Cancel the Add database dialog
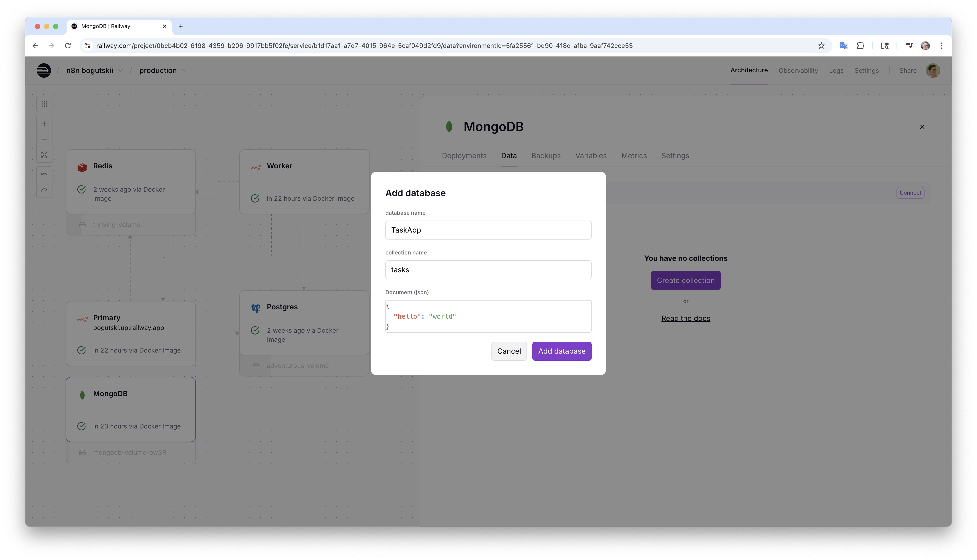Viewport: 977px width, 560px height. (509, 351)
